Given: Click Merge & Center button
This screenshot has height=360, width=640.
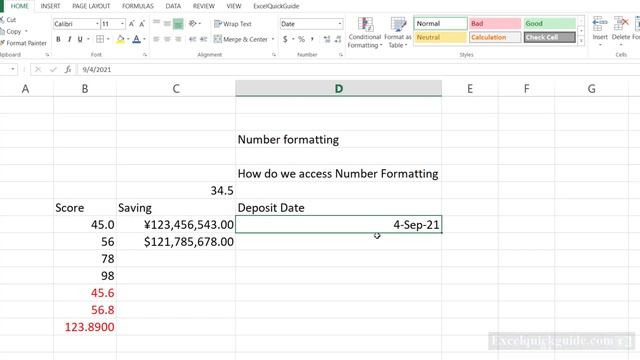Looking at the screenshot, I should pyautogui.click(x=241, y=39).
